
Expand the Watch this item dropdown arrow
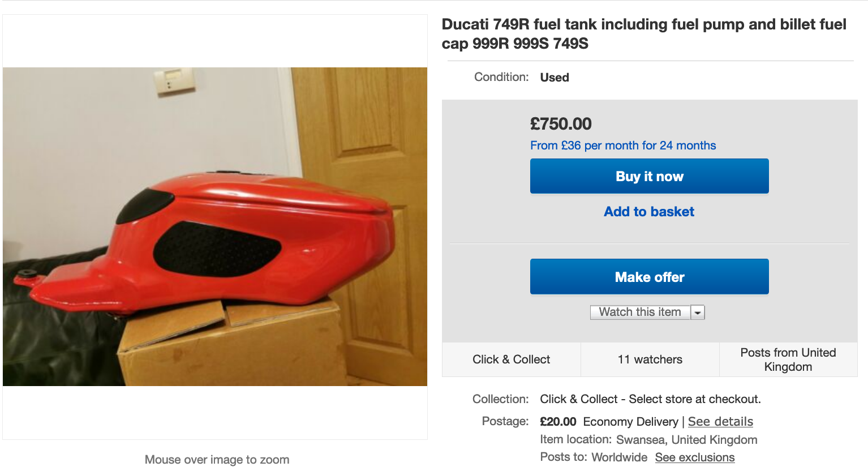(698, 312)
